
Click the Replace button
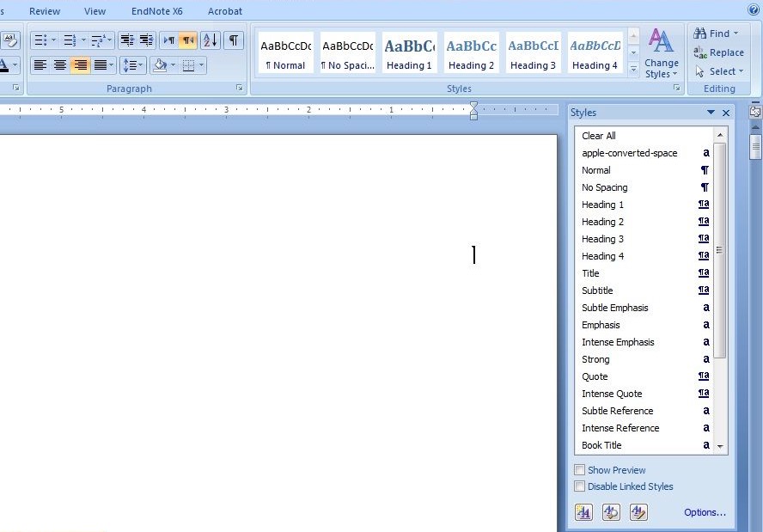[719, 52]
